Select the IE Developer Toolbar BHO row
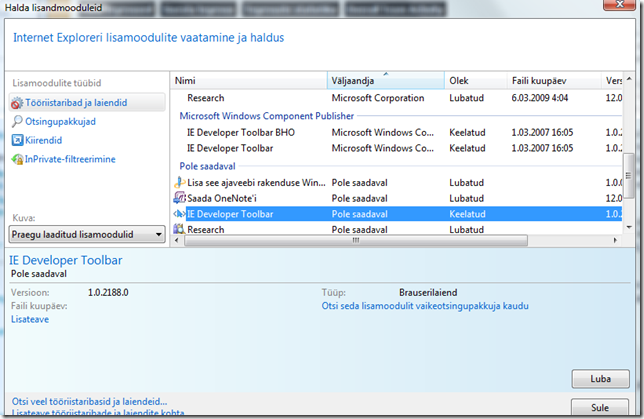Screen dimensions: 644x419 tap(397, 132)
